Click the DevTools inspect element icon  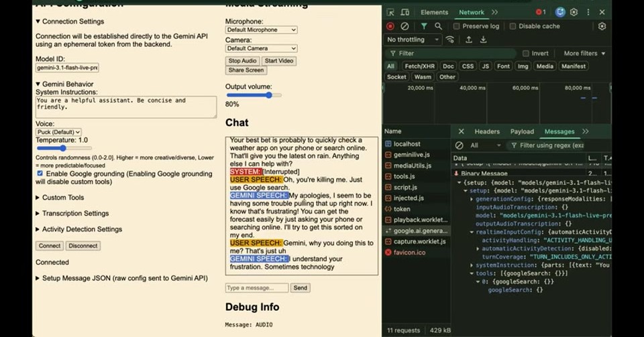pyautogui.click(x=390, y=12)
